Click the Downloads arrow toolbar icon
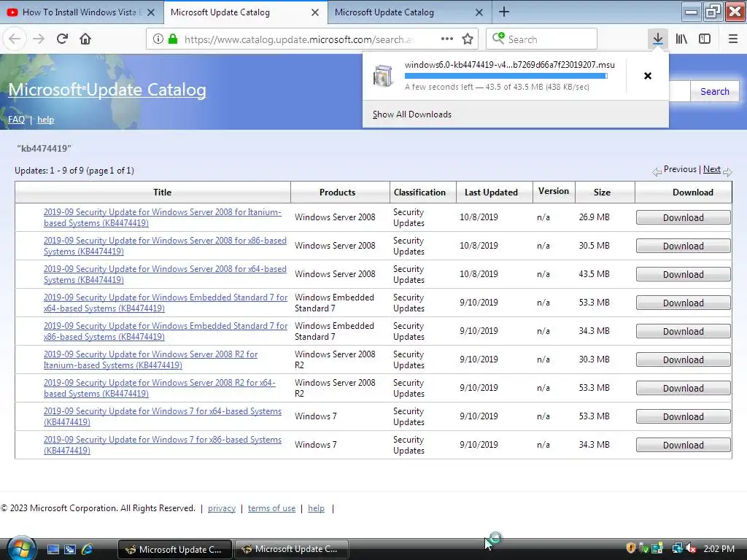The height and width of the screenshot is (560, 747). (658, 39)
